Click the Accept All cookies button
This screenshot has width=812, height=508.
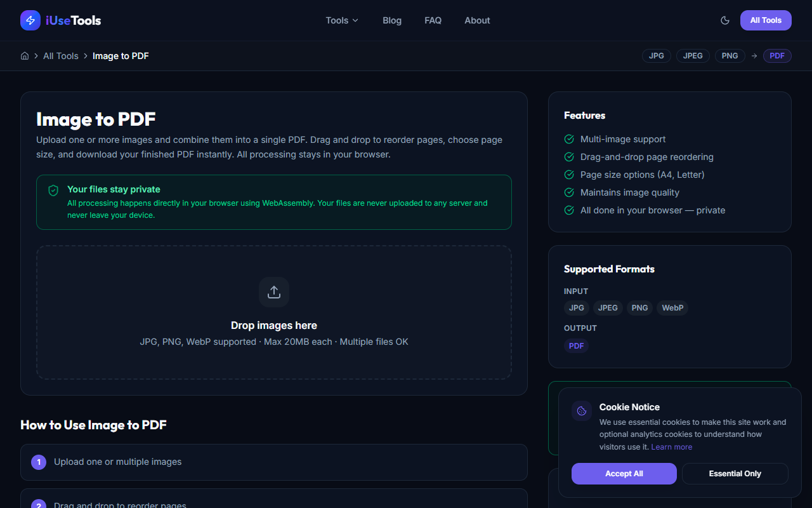[624, 473]
